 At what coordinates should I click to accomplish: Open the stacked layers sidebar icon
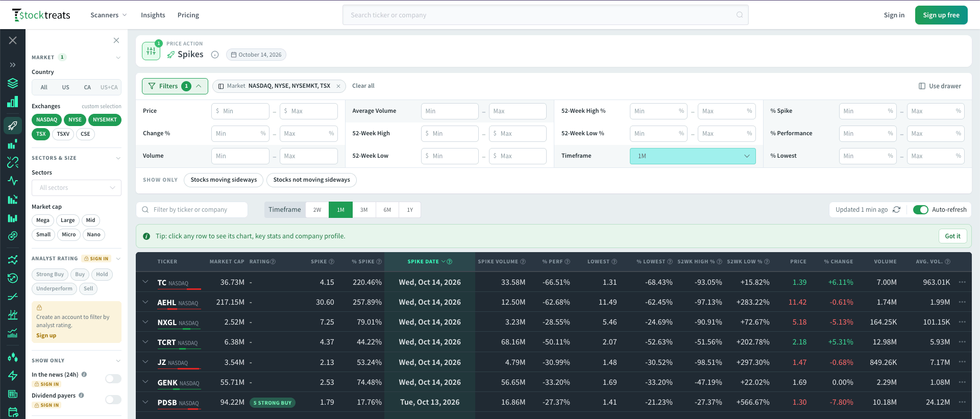tap(13, 83)
